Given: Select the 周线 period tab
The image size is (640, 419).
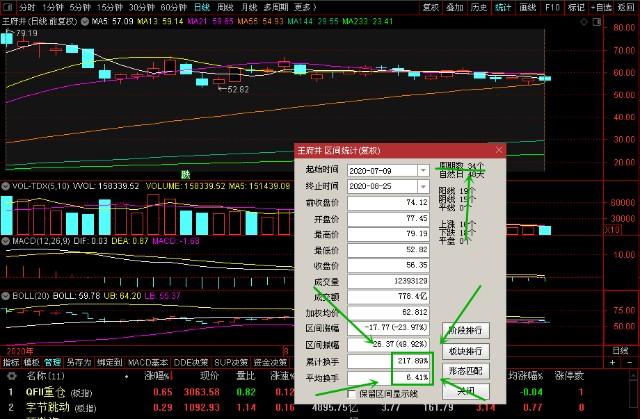Looking at the screenshot, I should [225, 7].
